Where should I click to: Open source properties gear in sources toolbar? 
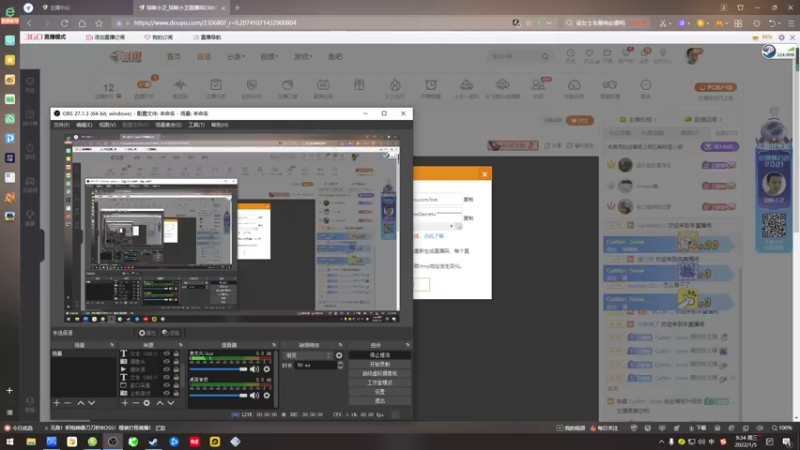tap(146, 403)
